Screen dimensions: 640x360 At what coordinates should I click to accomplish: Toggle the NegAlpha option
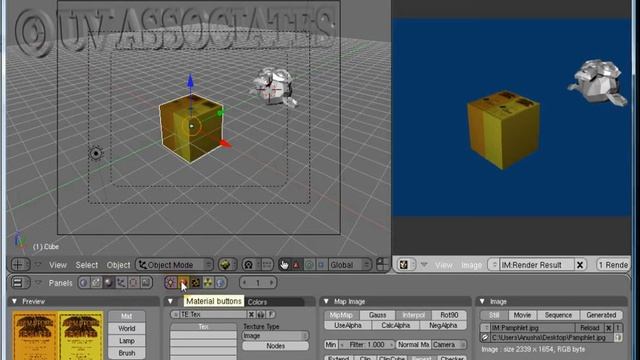443,325
